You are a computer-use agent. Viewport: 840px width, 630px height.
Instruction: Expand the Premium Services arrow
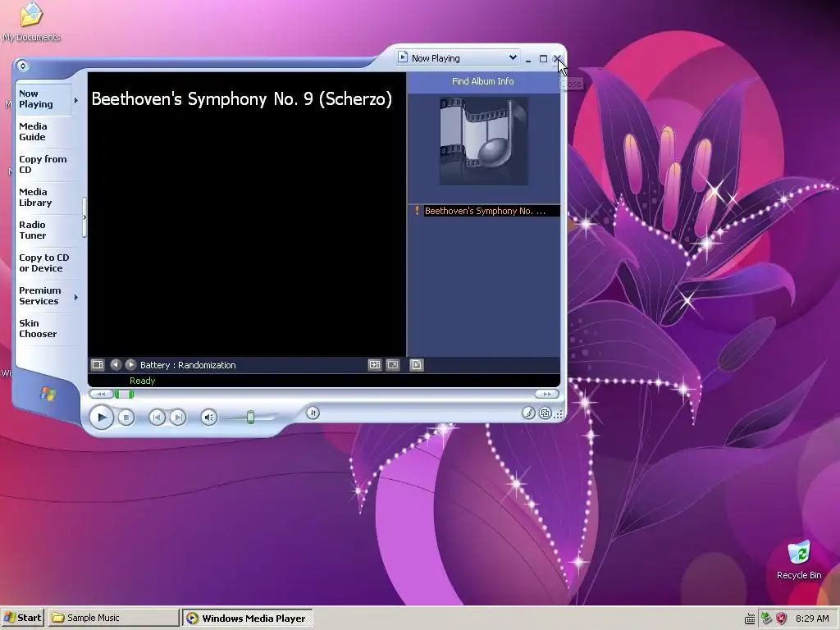click(x=76, y=297)
